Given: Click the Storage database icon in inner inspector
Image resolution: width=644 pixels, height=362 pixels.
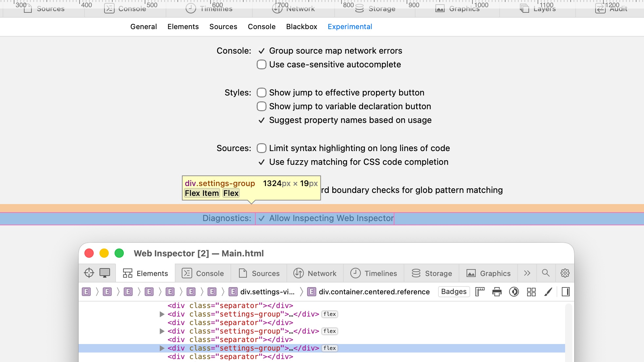Looking at the screenshot, I should pyautogui.click(x=416, y=273).
